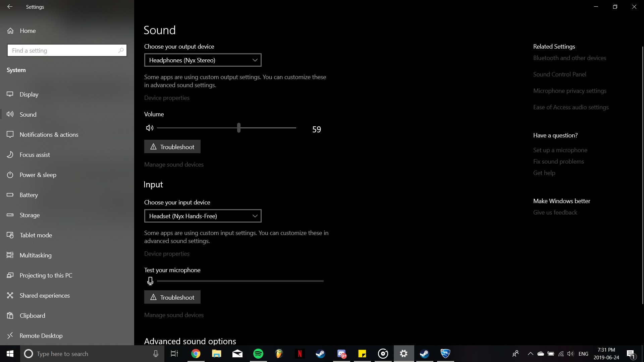Open Spotify from the taskbar
This screenshot has width=644, height=362.
point(258,354)
